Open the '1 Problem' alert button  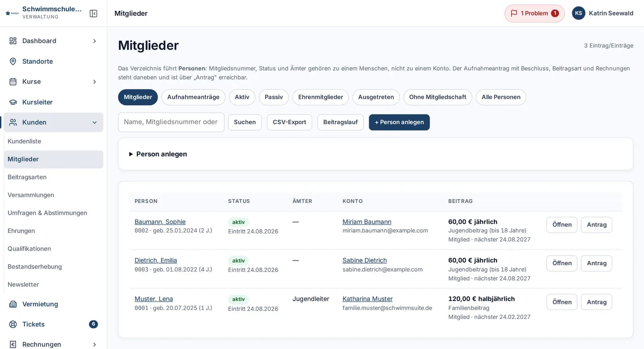(535, 13)
